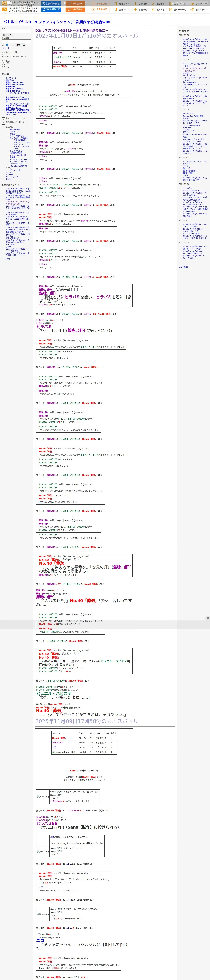This screenshot has width=210, height=980.
Task: Open 直轄Virtualboss menu link
Action: pyautogui.click(x=13, y=108)
